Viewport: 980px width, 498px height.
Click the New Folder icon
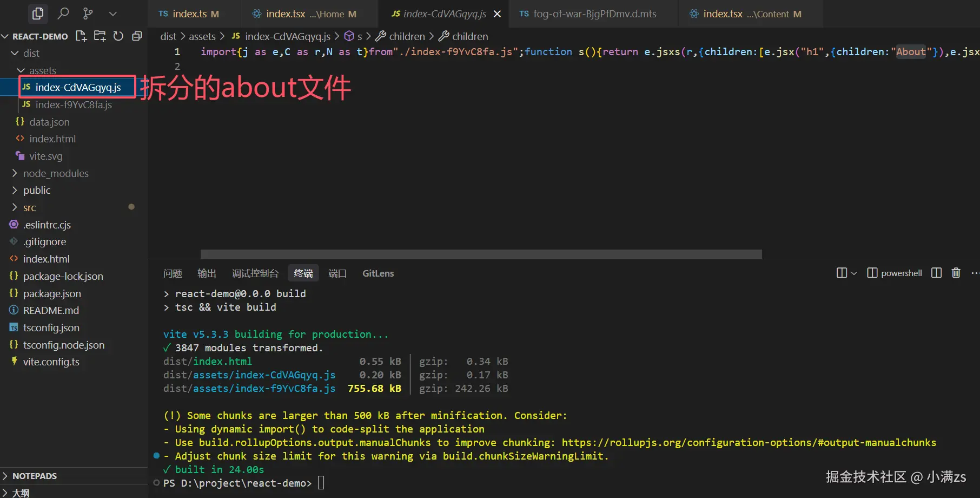click(100, 36)
